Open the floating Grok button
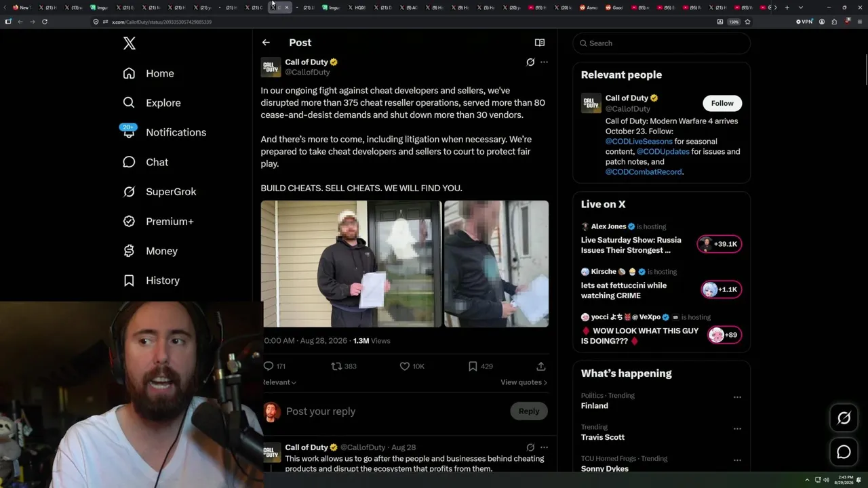This screenshot has width=868, height=488. (844, 418)
